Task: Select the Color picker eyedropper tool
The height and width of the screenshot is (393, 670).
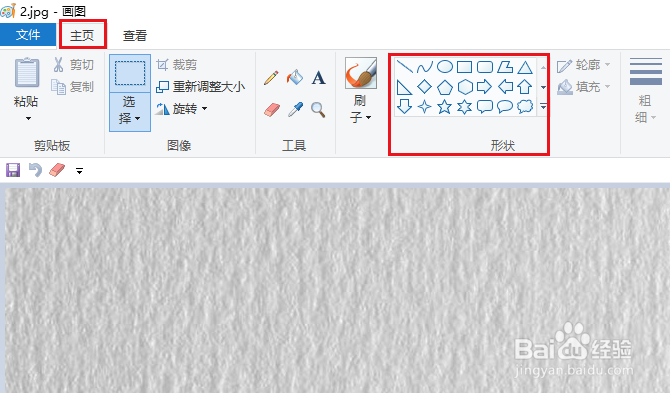Action: (x=295, y=110)
